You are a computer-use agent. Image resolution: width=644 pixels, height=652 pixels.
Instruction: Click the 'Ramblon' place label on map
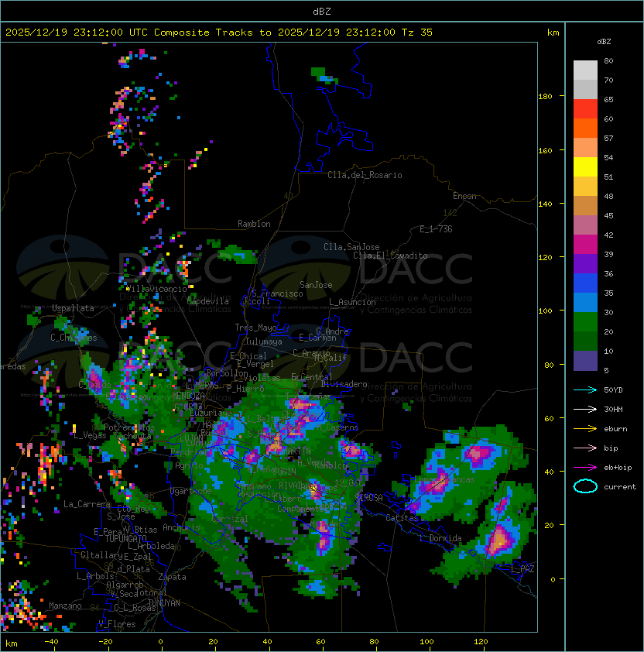point(254,224)
